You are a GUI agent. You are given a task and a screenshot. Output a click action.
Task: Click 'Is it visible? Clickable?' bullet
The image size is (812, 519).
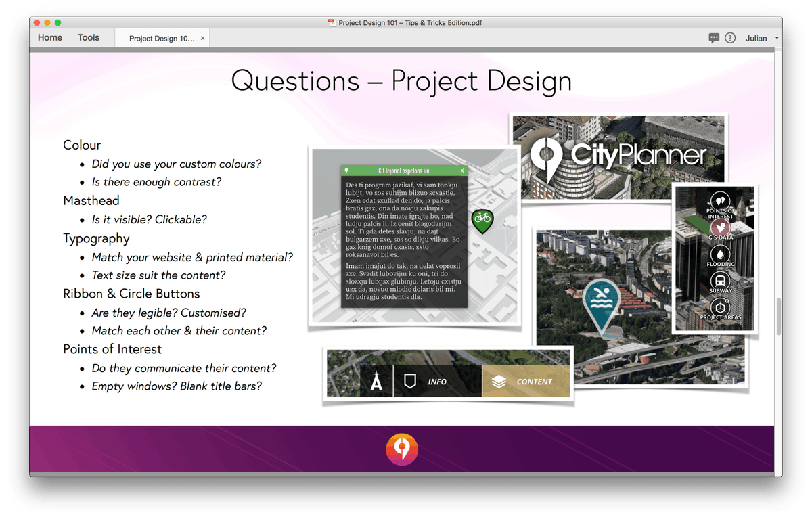150,219
